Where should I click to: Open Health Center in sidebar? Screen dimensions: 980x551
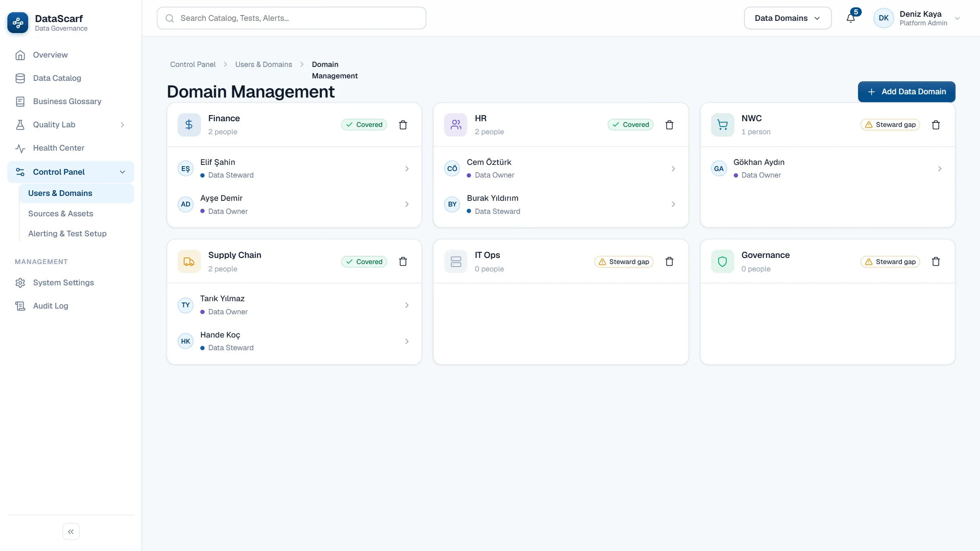[71, 148]
